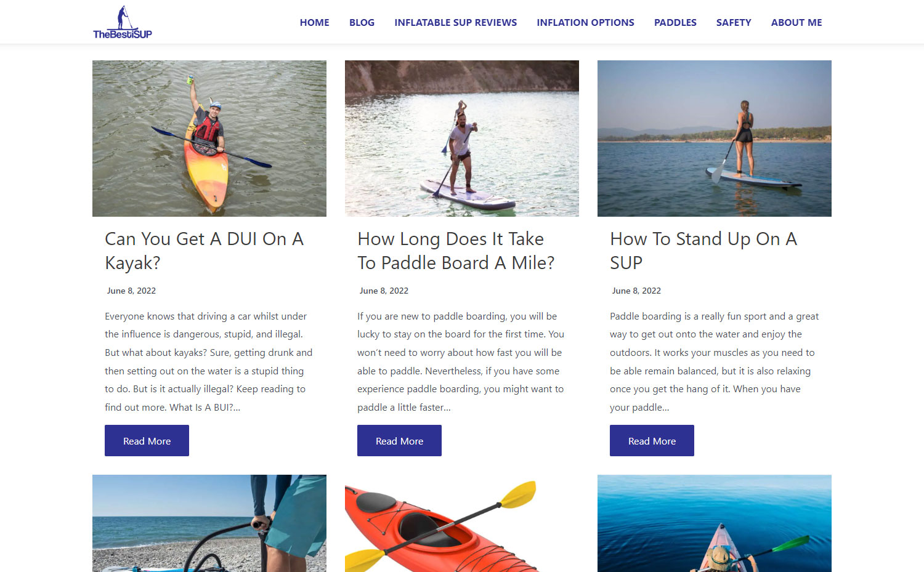
Task: Go to the Blog page
Action: pyautogui.click(x=362, y=23)
